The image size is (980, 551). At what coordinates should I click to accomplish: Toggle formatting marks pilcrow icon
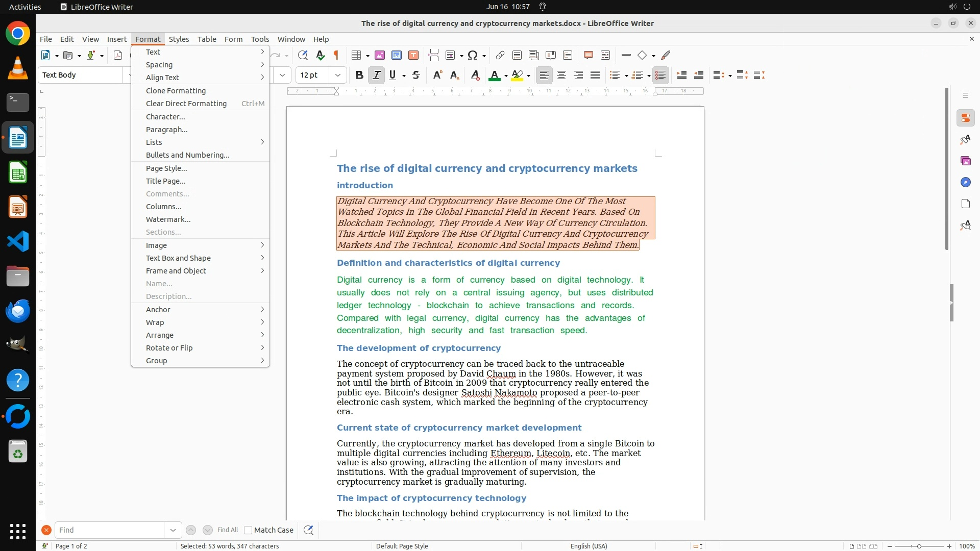tap(336, 55)
